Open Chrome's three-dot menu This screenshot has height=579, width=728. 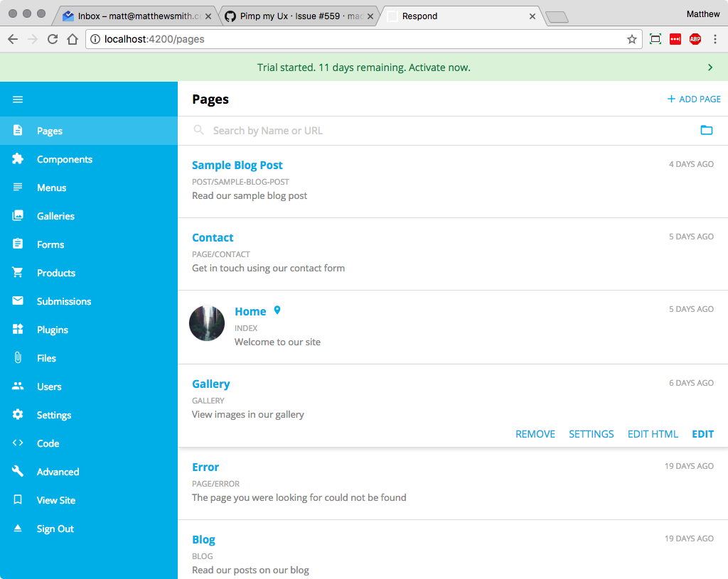[715, 40]
